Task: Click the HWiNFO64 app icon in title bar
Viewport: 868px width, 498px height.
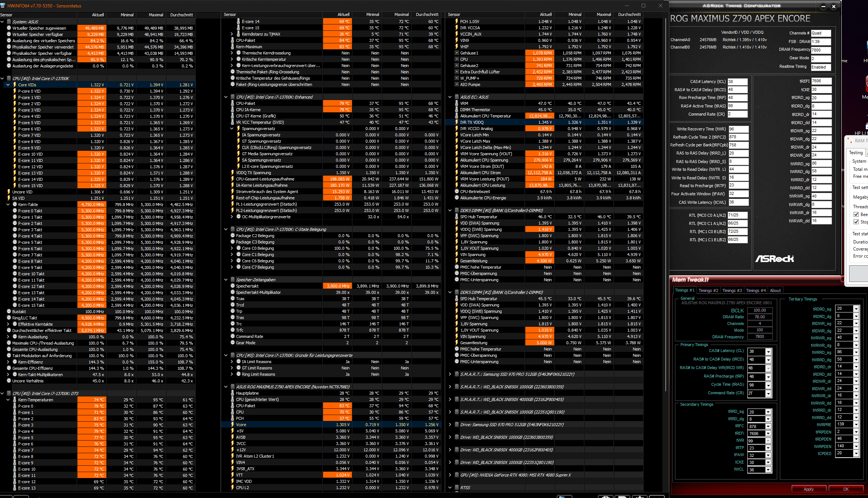Action: pos(3,6)
